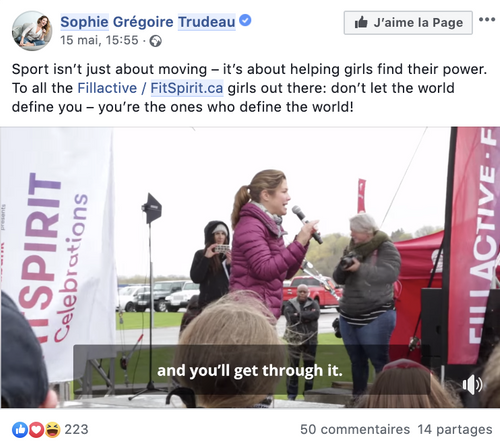This screenshot has height=445, width=500.
Task: Follow the Fillactive tagged page link
Action: 107,88
